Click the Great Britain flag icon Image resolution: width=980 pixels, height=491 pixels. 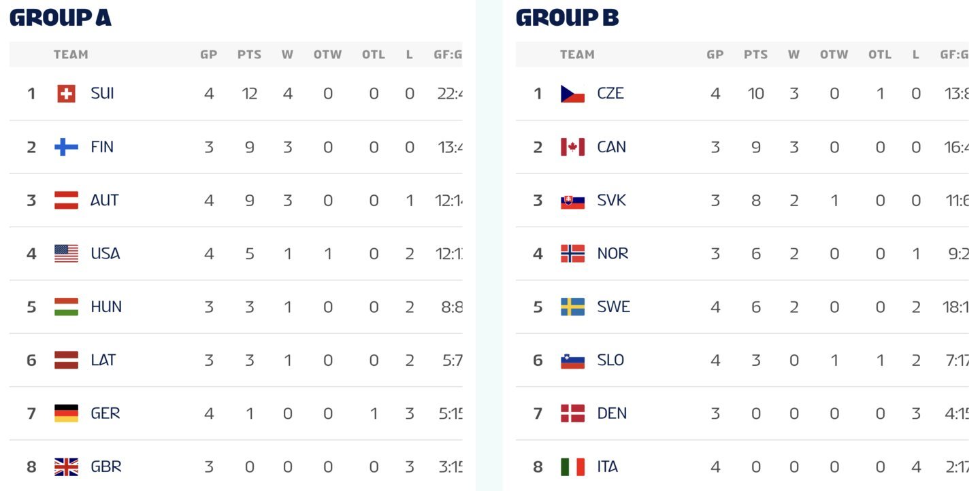point(66,467)
